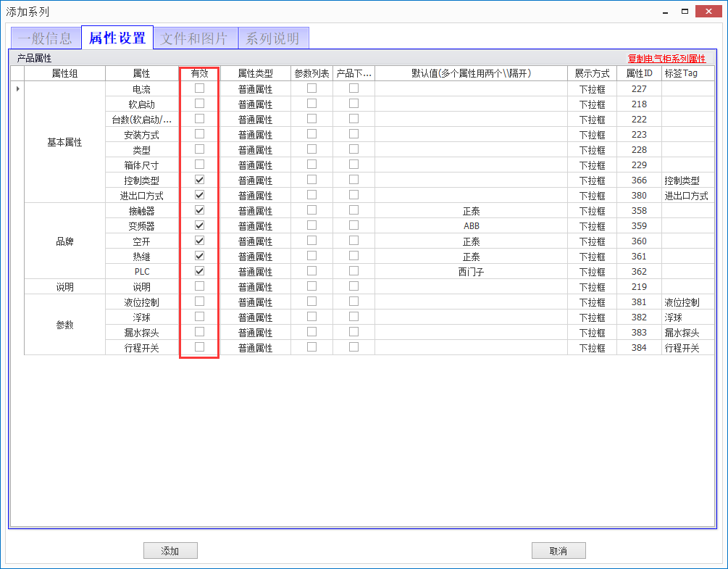728x569 pixels.
Task: Enable the 有效 checkbox for 行程开关
Action: point(198,347)
